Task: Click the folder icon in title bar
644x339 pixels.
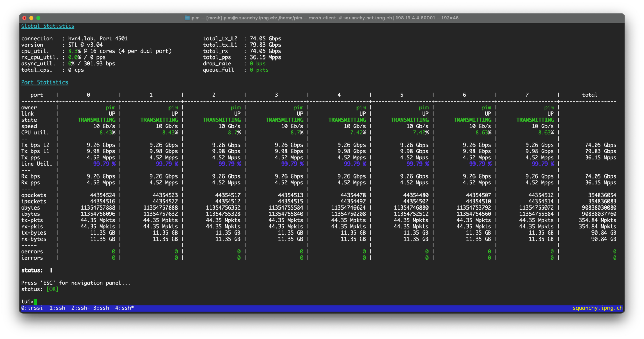Action: 187,18
